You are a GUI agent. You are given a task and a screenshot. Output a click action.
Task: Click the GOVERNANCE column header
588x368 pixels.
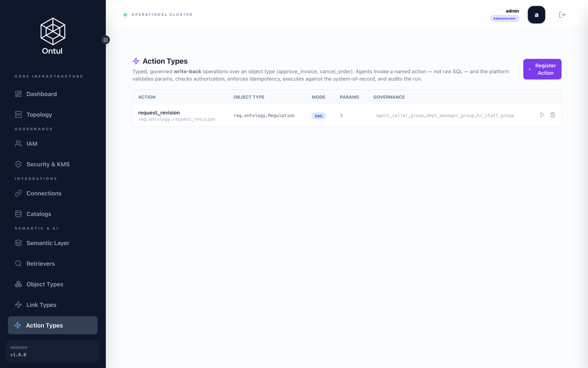pyautogui.click(x=389, y=97)
